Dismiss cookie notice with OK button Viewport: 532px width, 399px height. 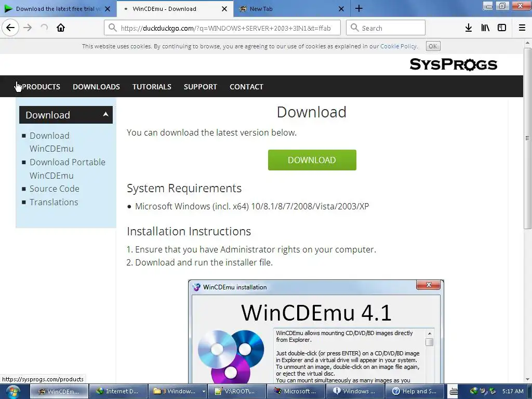[433, 46]
